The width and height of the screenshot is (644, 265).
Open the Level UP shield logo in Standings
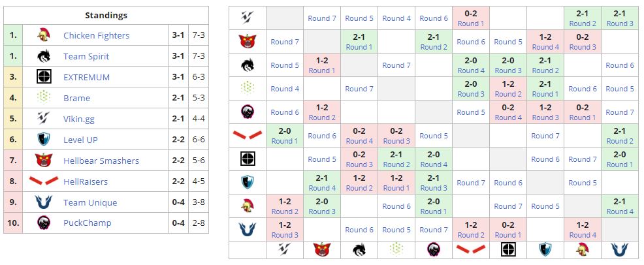(x=44, y=140)
